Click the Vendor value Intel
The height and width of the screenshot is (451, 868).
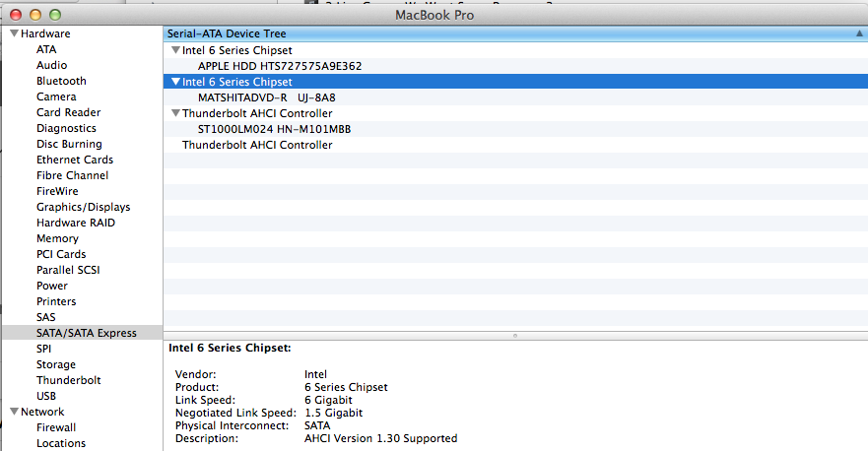[315, 374]
